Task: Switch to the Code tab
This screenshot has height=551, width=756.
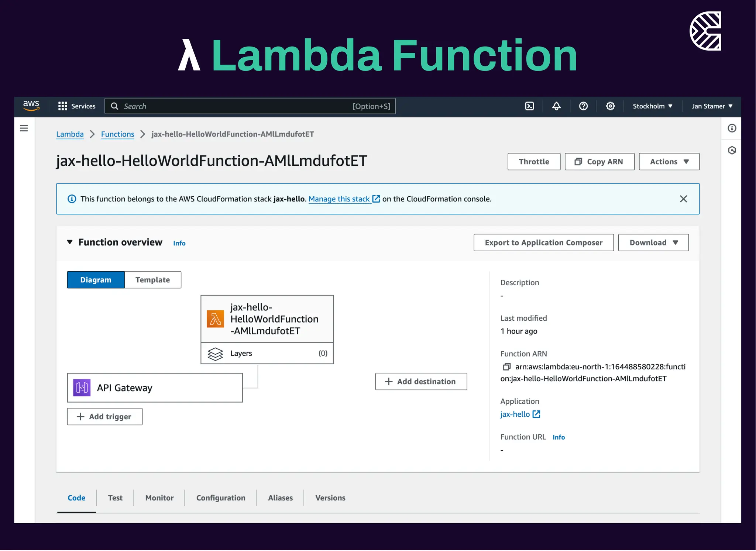Action: (76, 498)
